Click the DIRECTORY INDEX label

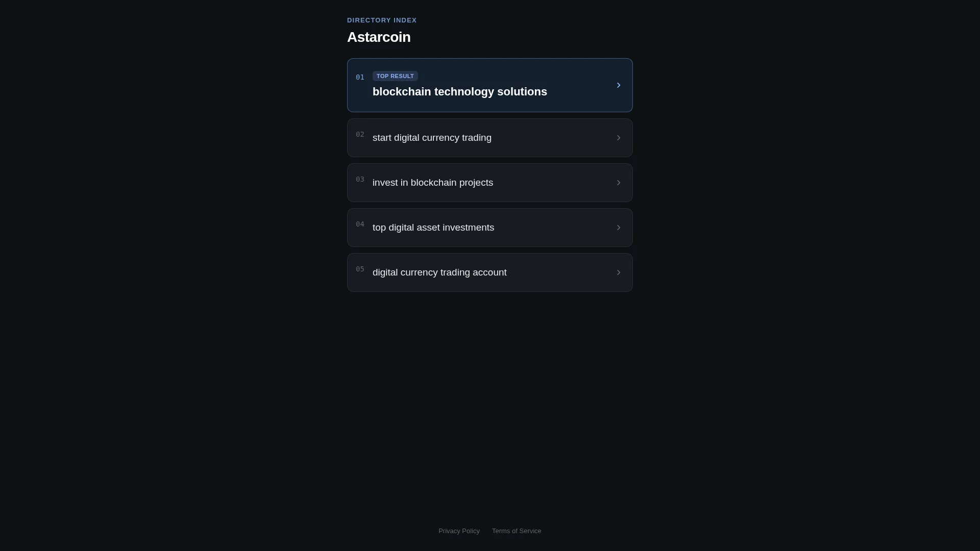click(x=382, y=20)
